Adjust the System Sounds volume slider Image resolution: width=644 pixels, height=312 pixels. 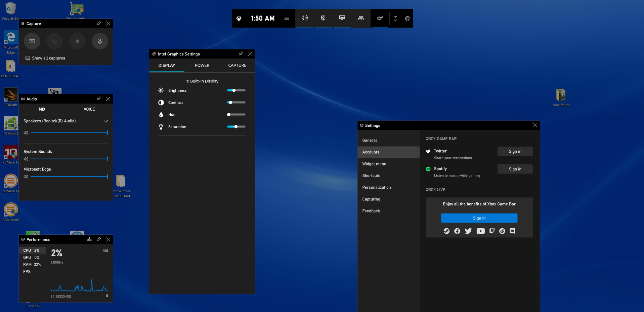coord(69,159)
